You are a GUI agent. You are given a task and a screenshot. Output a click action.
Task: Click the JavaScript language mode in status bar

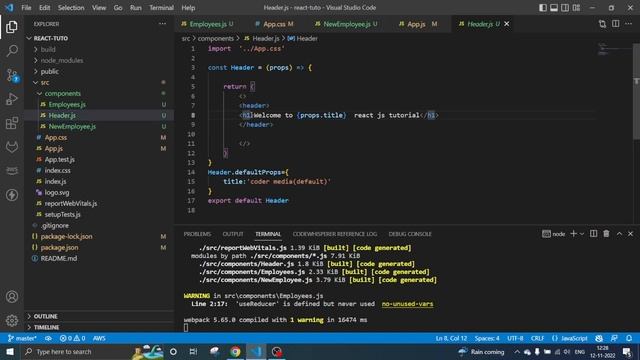tap(574, 338)
